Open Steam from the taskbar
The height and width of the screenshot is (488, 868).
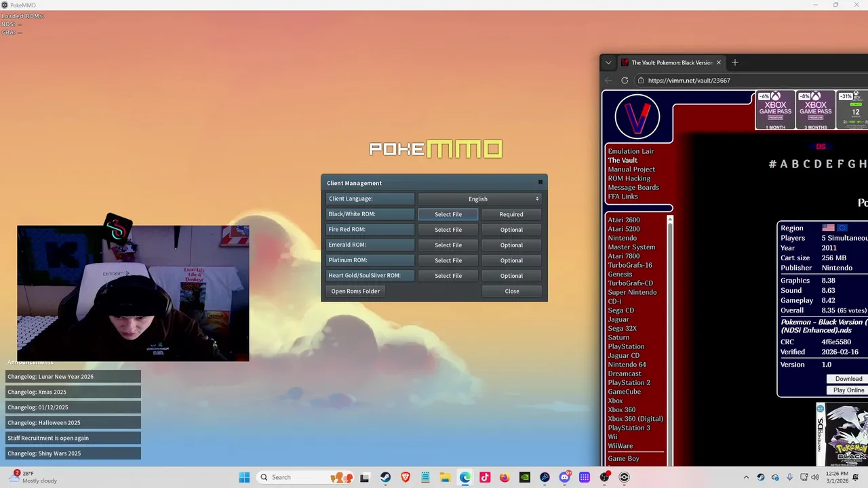pyautogui.click(x=385, y=477)
